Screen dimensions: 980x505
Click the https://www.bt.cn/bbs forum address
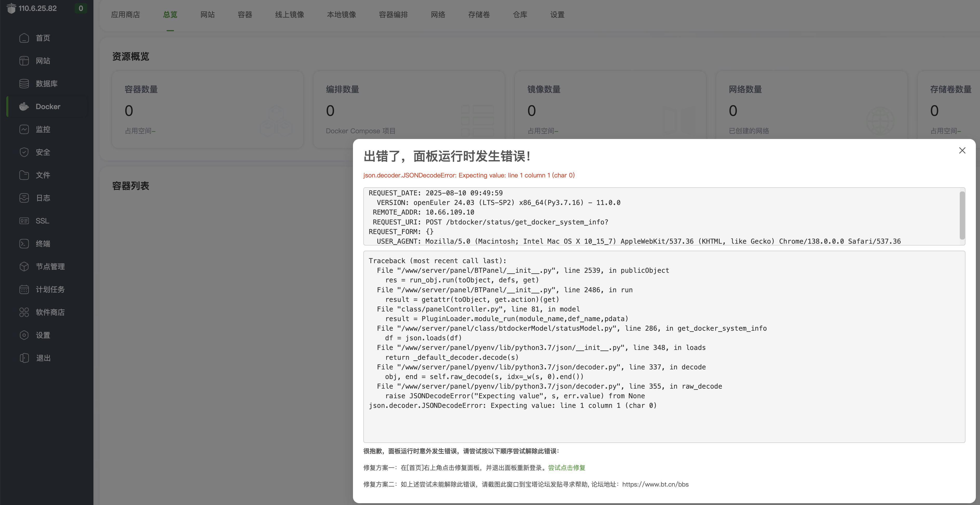[655, 484]
